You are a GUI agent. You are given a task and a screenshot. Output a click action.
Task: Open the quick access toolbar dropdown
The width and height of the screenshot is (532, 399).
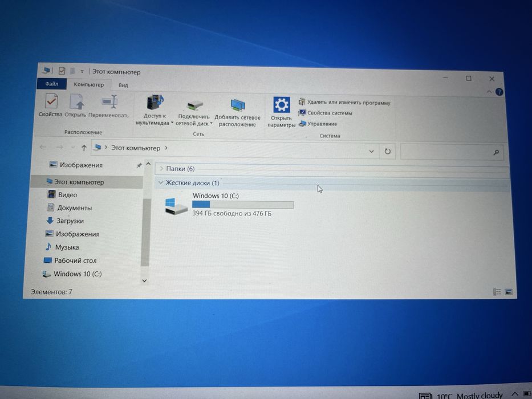pos(82,72)
